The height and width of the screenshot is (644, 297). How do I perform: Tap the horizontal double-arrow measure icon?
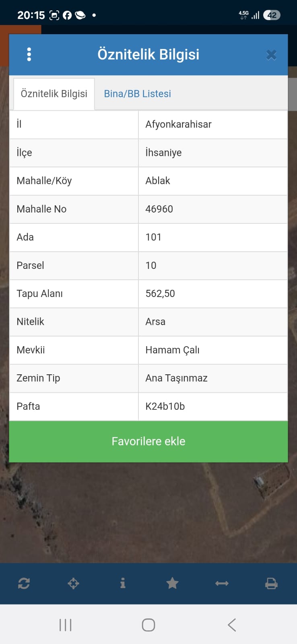point(222,583)
